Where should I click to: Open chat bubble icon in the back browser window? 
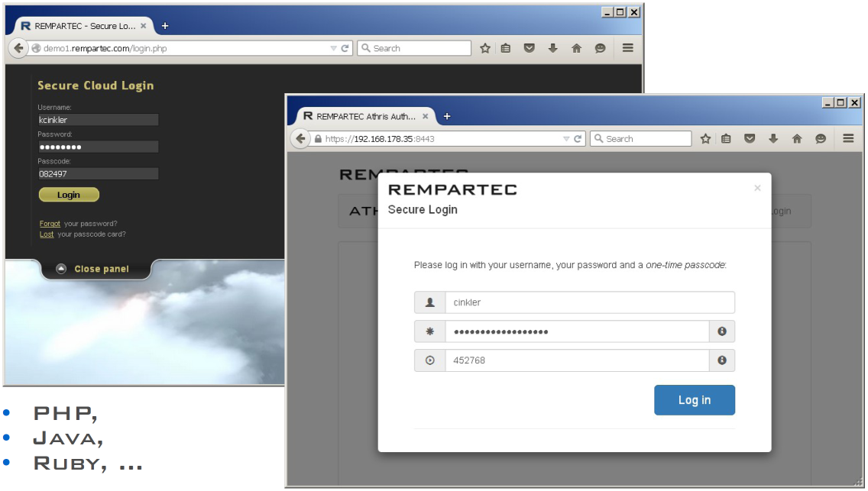coord(600,48)
